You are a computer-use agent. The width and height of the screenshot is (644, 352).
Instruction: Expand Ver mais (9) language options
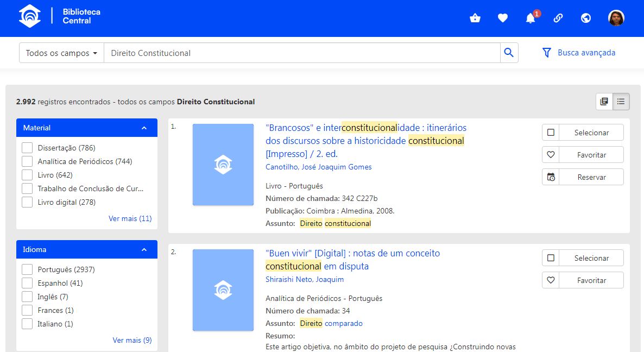tap(132, 340)
